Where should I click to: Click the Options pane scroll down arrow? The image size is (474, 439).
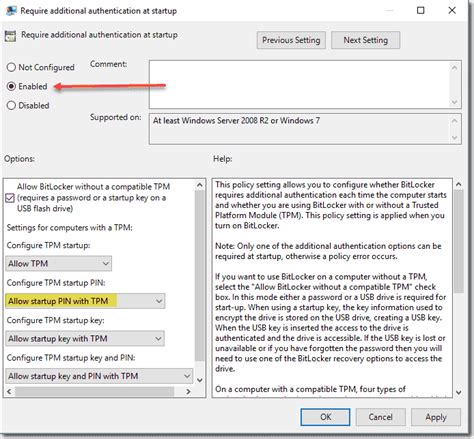[x=200, y=380]
